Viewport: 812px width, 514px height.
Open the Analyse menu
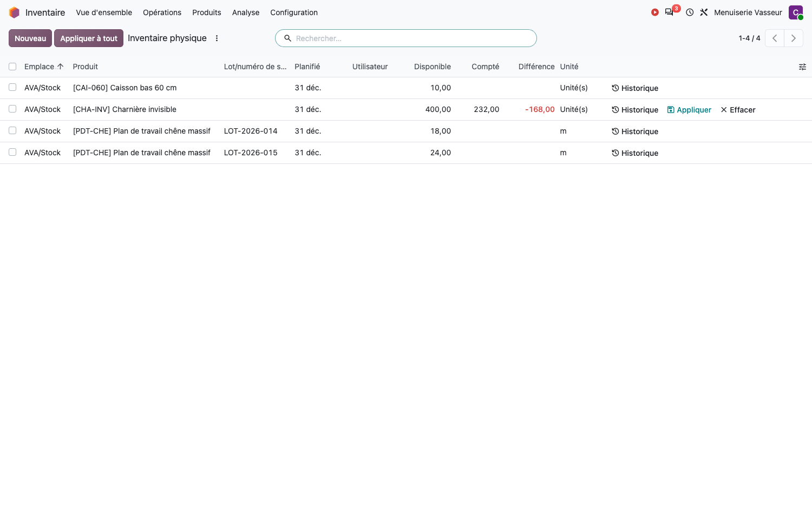tap(246, 12)
